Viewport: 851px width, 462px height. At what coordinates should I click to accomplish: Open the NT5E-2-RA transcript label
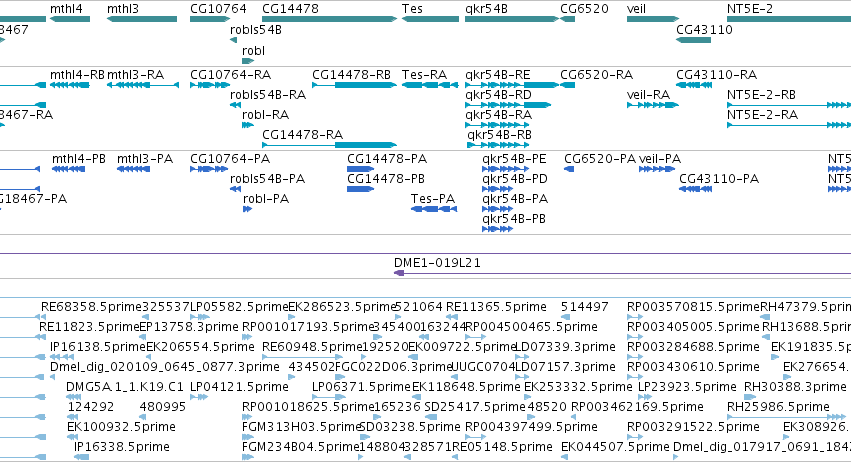(763, 115)
